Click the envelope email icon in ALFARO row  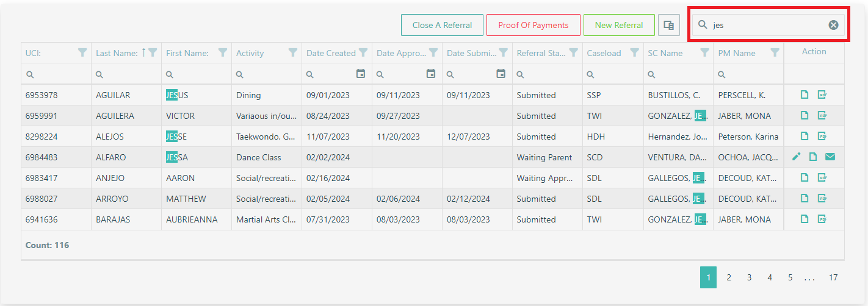(x=830, y=157)
